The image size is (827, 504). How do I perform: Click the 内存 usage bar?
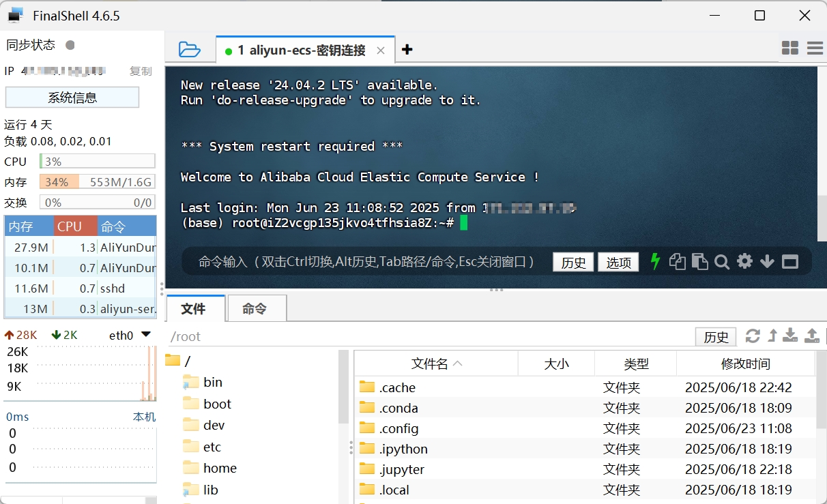[98, 182]
